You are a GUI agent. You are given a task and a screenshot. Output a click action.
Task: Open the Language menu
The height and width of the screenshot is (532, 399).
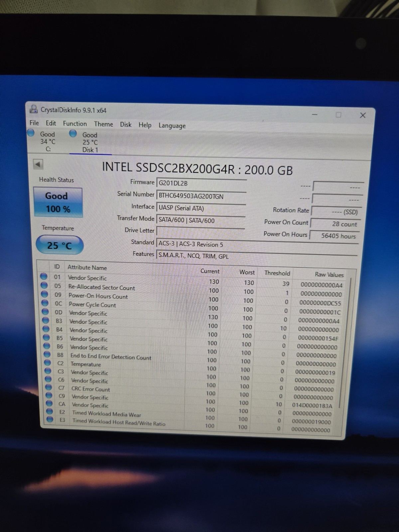[172, 126]
